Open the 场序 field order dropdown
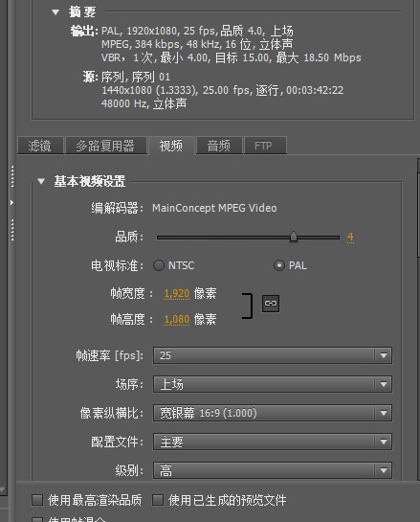 [273, 384]
